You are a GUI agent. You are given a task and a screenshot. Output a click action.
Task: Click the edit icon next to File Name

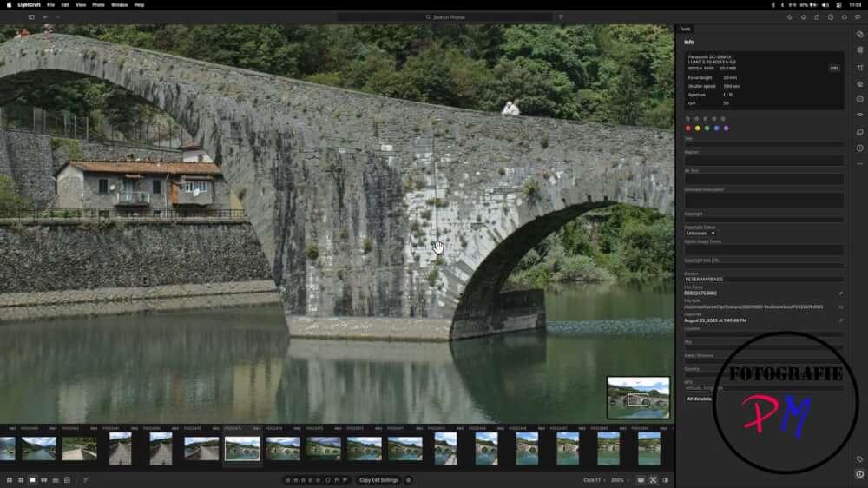840,293
